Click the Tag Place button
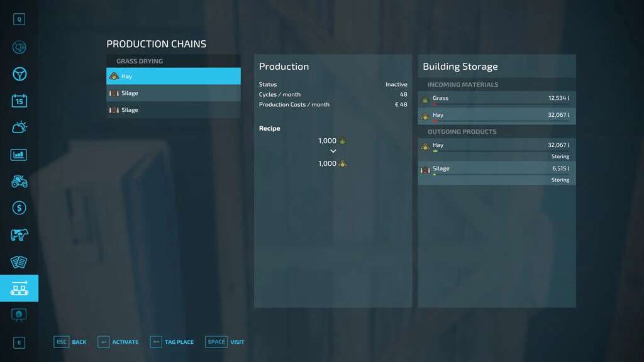The width and height of the screenshot is (644, 362). (172, 342)
